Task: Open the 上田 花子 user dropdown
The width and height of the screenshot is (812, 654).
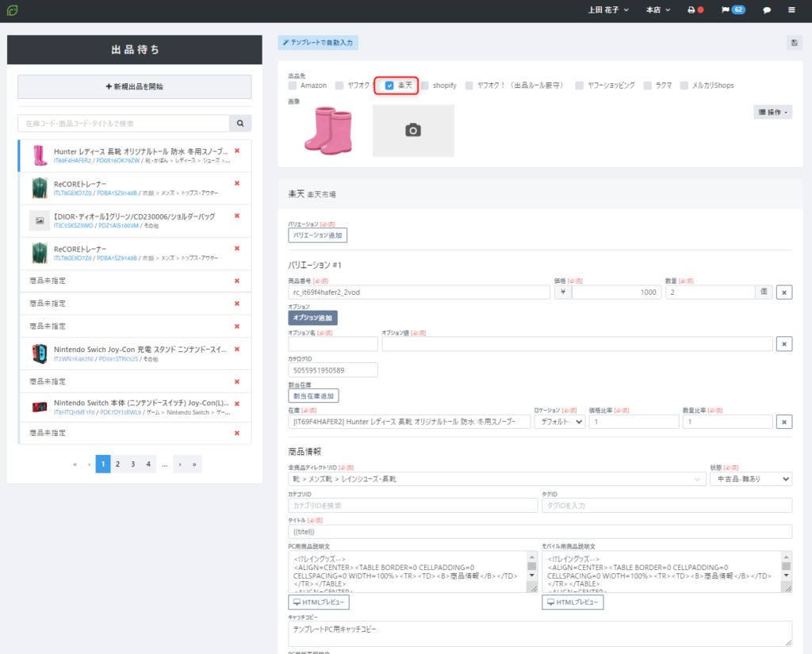Action: point(608,10)
